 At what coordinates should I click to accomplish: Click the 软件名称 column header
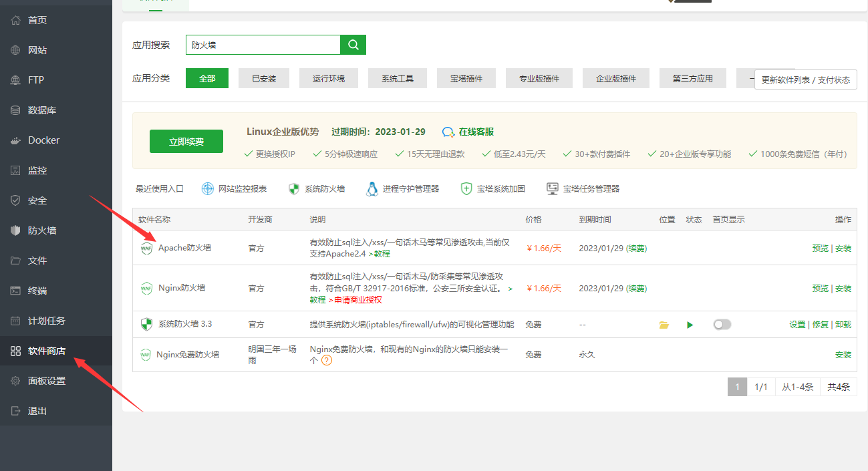pyautogui.click(x=154, y=219)
